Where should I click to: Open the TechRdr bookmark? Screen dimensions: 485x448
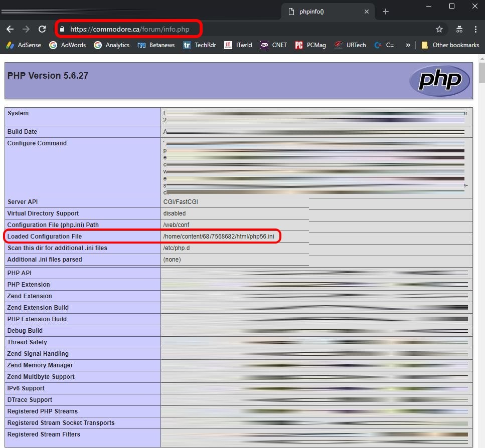click(200, 45)
